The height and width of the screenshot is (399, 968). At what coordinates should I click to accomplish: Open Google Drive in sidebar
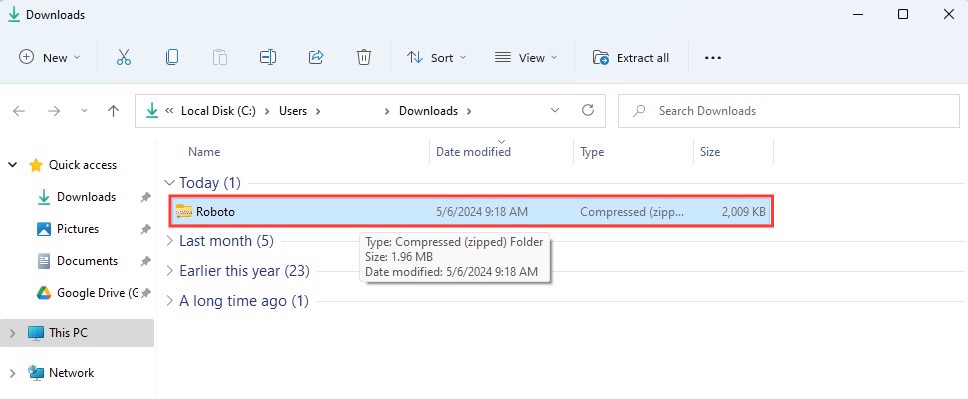click(x=97, y=293)
